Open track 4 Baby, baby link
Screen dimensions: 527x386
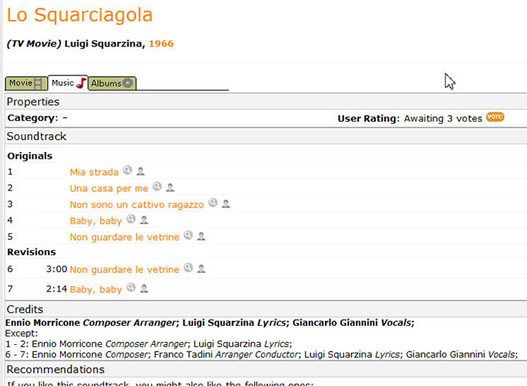pos(96,221)
